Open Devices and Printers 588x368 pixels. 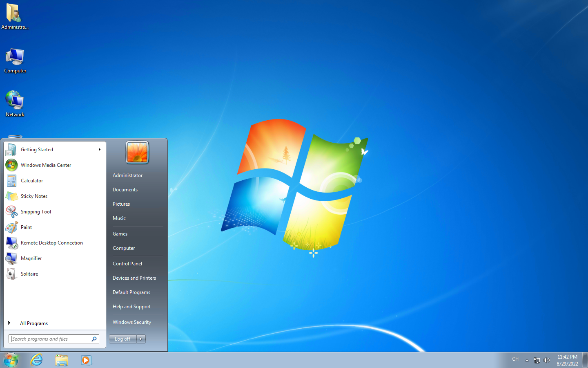pos(134,278)
